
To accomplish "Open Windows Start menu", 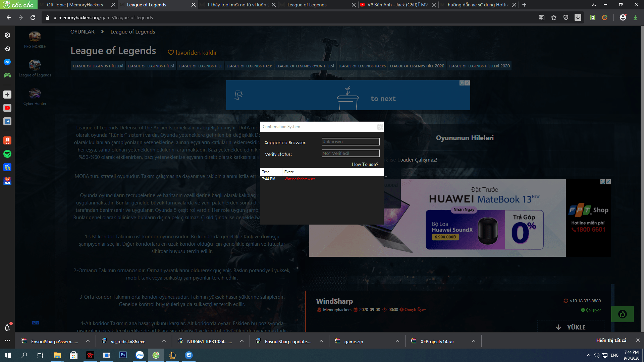I will 8,355.
